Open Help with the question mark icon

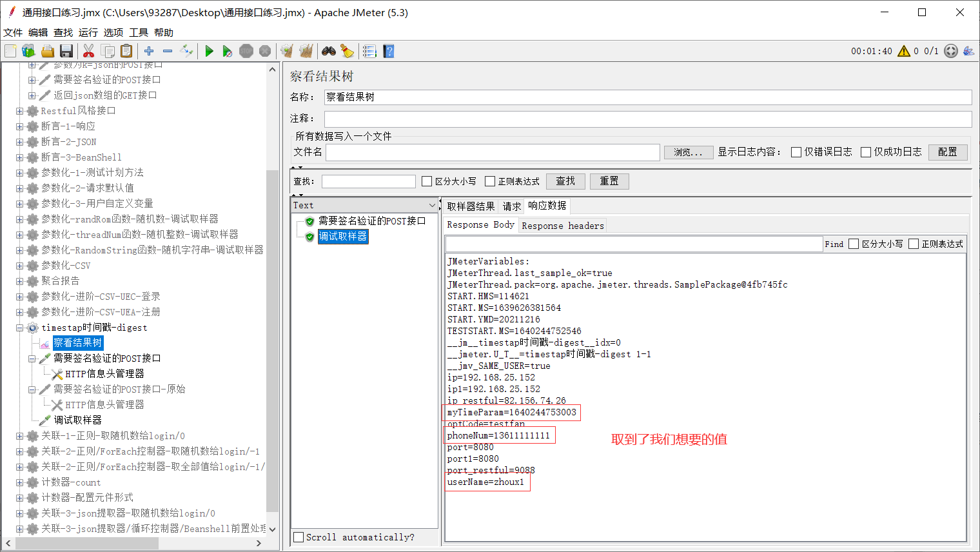point(389,51)
